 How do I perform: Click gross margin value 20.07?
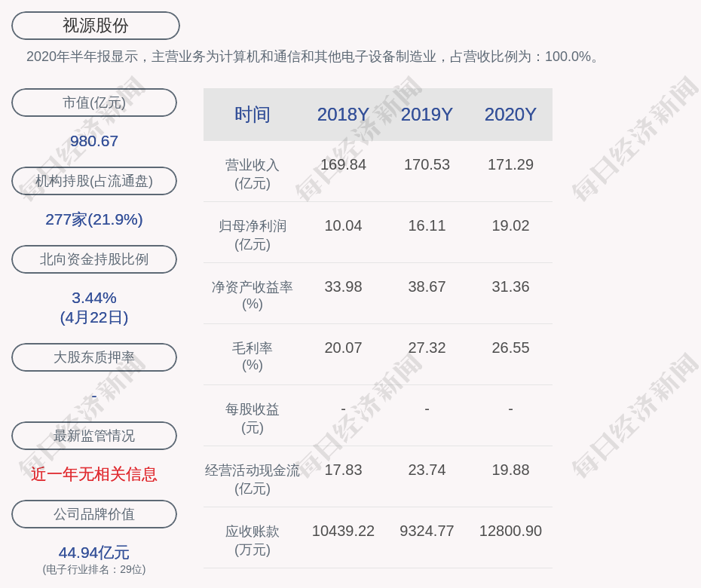[344, 348]
